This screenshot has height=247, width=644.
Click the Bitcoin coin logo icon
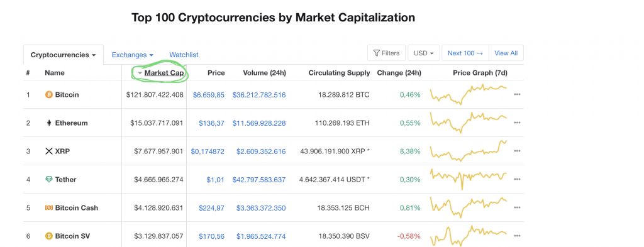tap(49, 95)
